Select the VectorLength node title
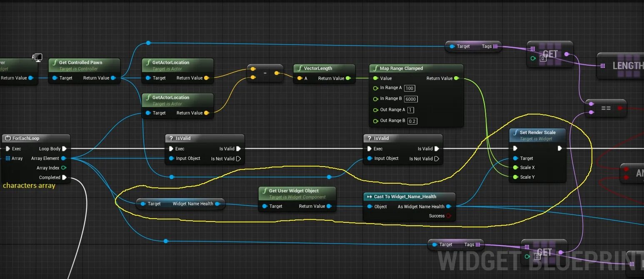The width and height of the screenshot is (644, 279). (x=318, y=68)
